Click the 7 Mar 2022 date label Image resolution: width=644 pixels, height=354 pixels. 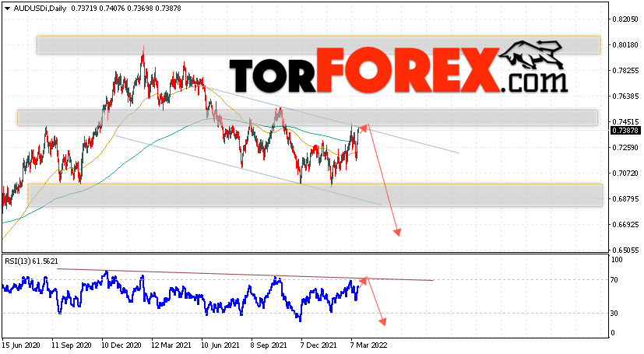coord(369,345)
